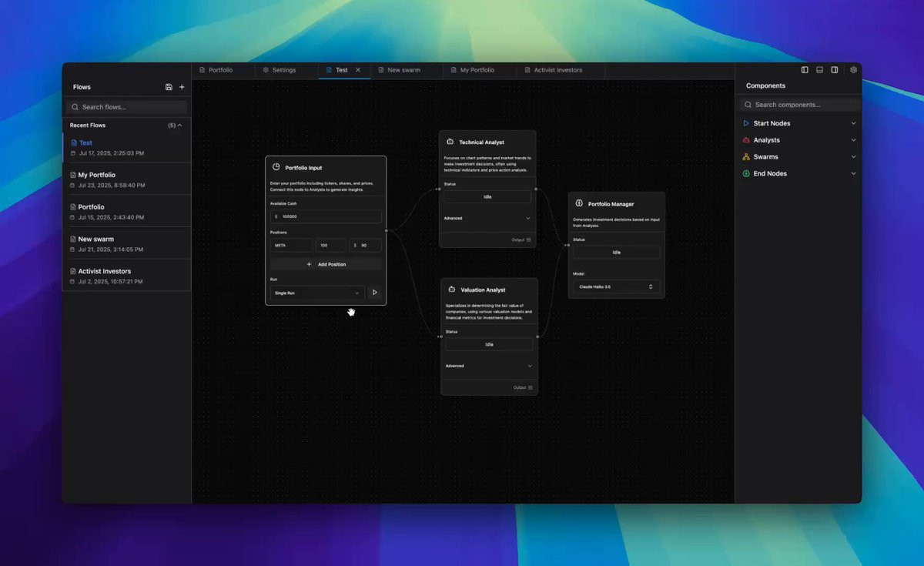Open the Single Run dropdown
The width and height of the screenshot is (924, 566).
click(x=317, y=293)
